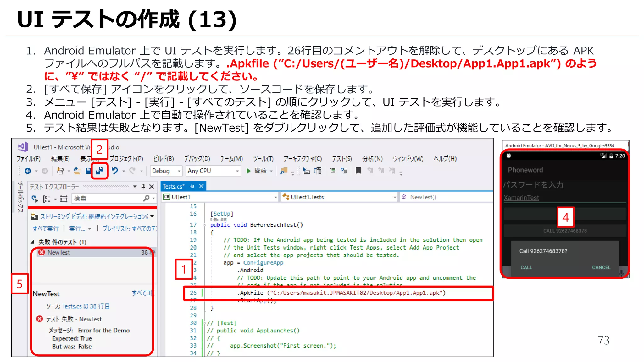Open the ビルド(B) menu
This screenshot has height=362, width=644.
pos(164,159)
